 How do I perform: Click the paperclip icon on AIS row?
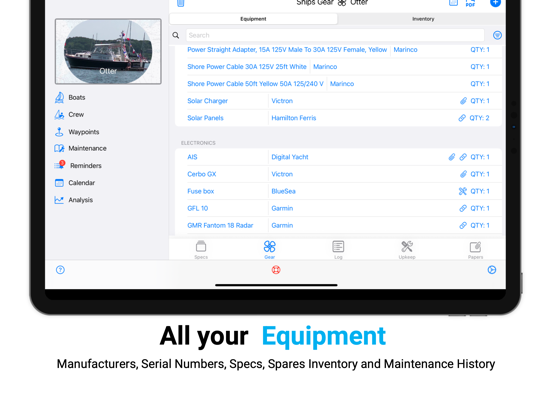pos(452,157)
